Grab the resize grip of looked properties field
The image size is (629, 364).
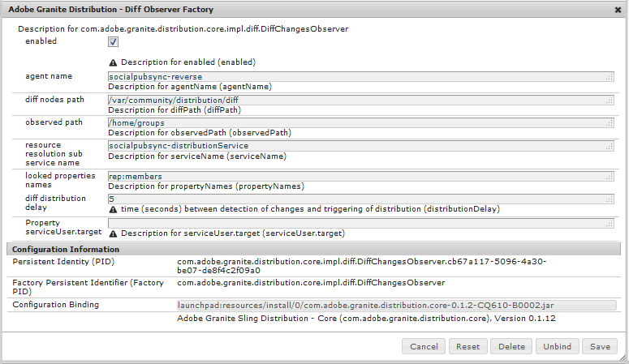610,178
